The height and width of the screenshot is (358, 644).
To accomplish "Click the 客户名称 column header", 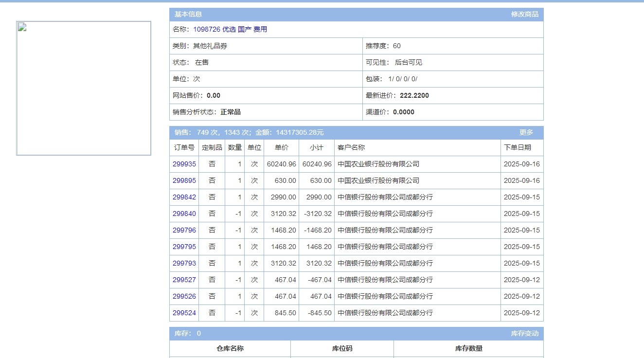I will [x=351, y=148].
